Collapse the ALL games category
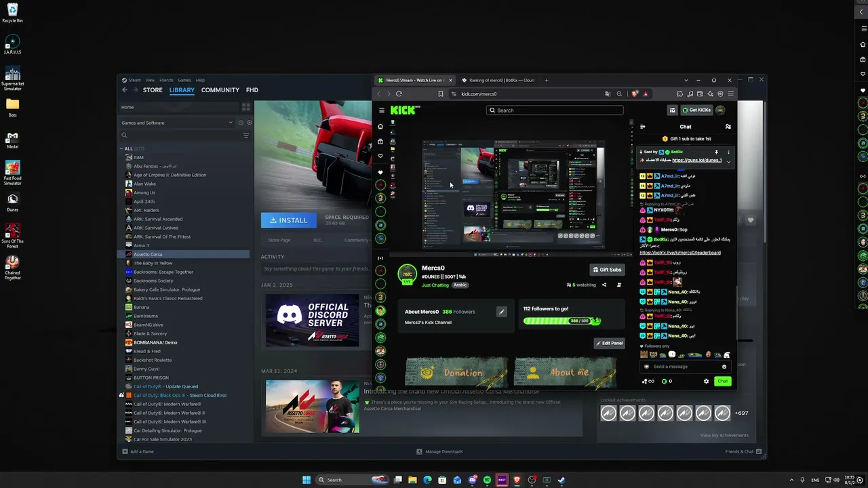Image resolution: width=868 pixels, height=488 pixels. [121, 148]
